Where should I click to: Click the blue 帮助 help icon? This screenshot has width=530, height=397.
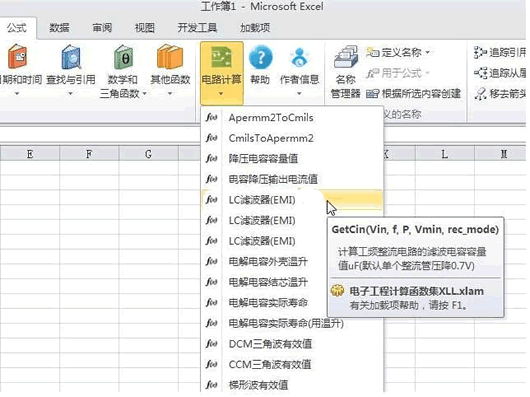(260, 57)
